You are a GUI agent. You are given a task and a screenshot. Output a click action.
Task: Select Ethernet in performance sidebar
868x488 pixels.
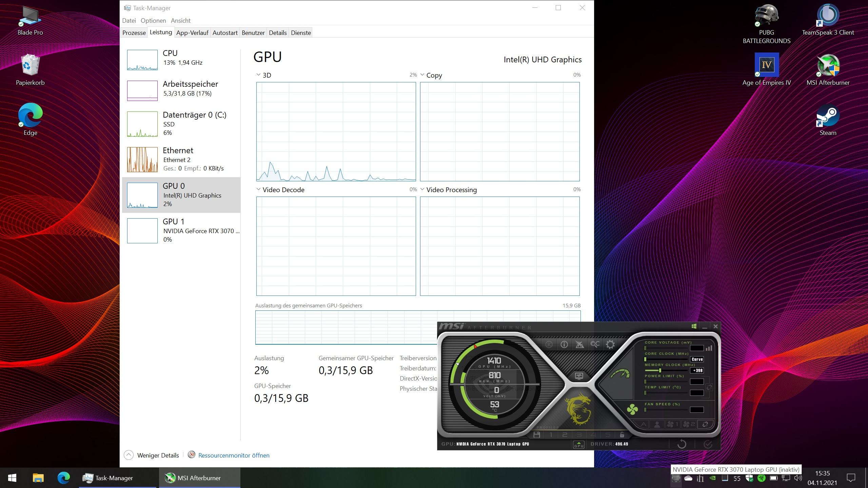(181, 159)
